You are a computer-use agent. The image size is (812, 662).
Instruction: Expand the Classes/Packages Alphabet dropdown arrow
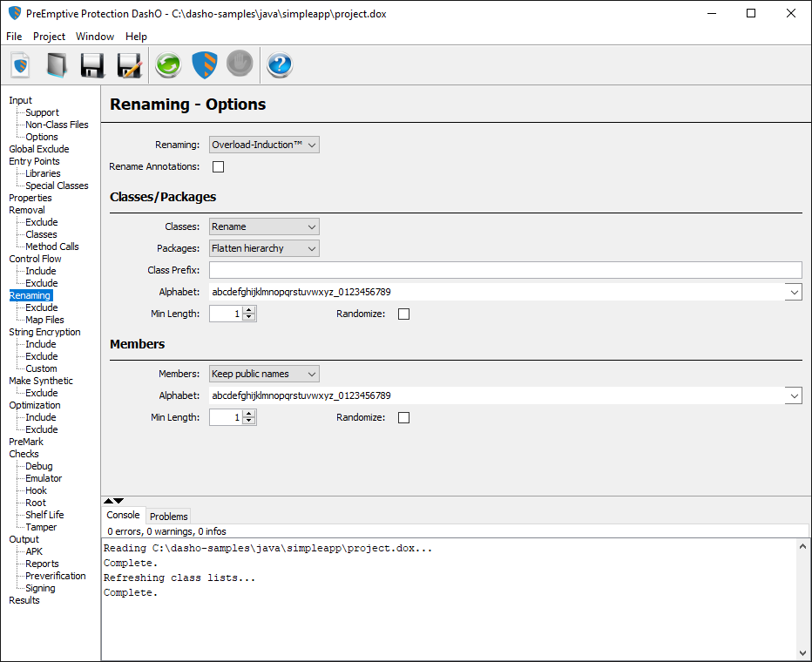(794, 292)
